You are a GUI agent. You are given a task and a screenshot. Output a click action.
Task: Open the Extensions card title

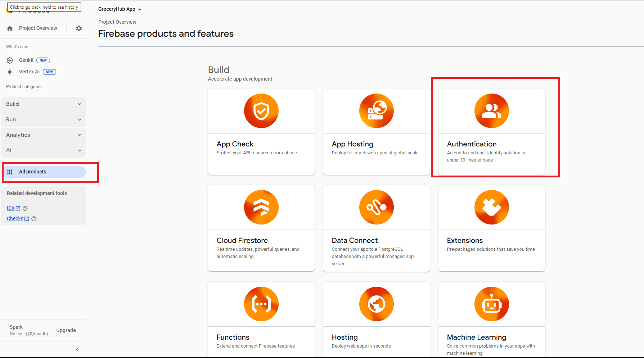click(465, 241)
